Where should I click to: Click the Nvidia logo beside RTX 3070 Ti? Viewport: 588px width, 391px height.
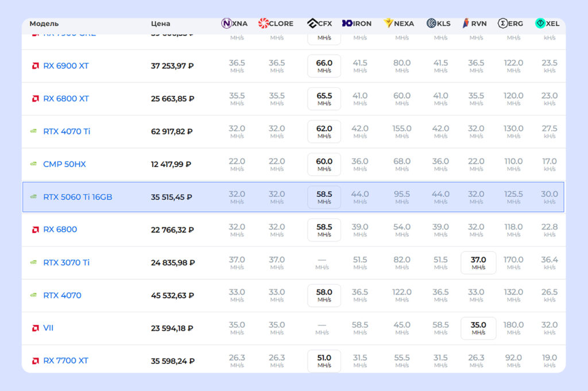[x=34, y=262]
